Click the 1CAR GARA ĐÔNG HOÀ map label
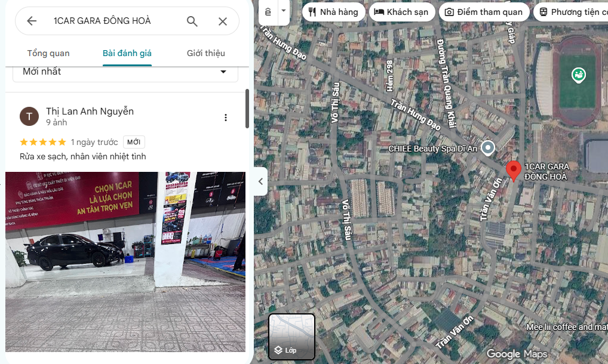Screen dimensions: 608x364 click(x=546, y=171)
